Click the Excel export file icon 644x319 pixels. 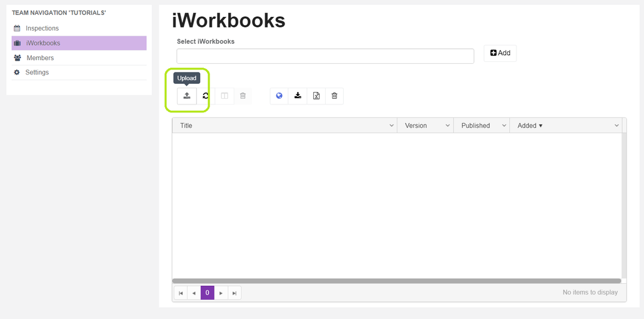click(x=316, y=96)
